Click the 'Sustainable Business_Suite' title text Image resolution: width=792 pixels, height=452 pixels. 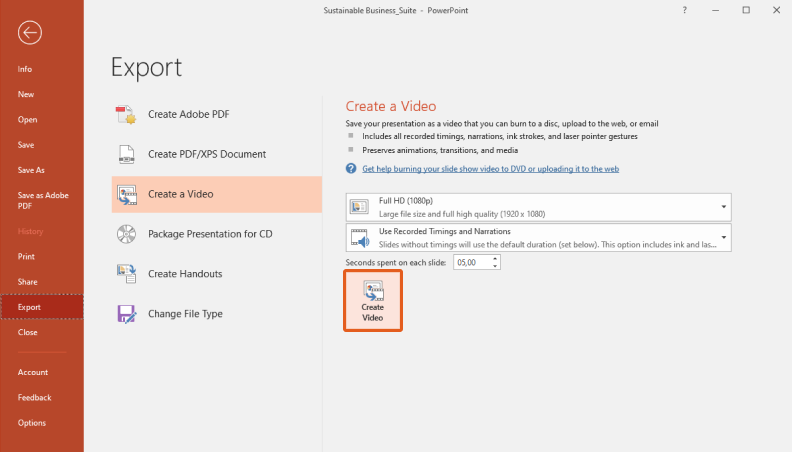click(370, 11)
